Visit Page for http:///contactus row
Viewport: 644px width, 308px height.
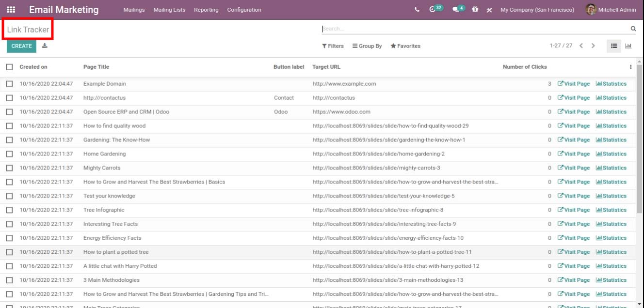[574, 98]
